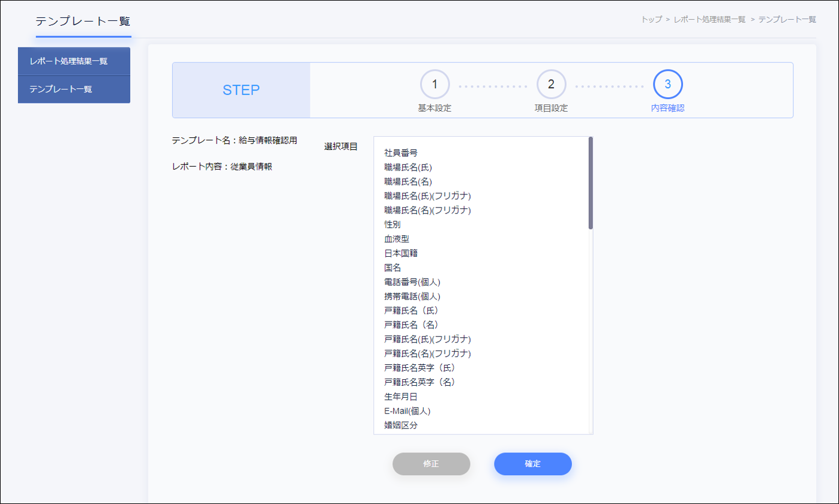Select 社員番号 in the item list

(x=401, y=153)
